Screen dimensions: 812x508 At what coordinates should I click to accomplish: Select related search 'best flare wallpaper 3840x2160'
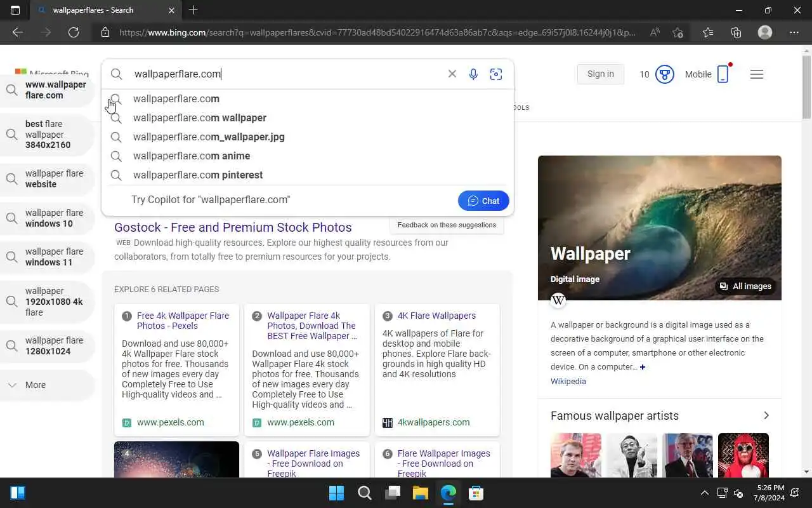click(x=47, y=135)
